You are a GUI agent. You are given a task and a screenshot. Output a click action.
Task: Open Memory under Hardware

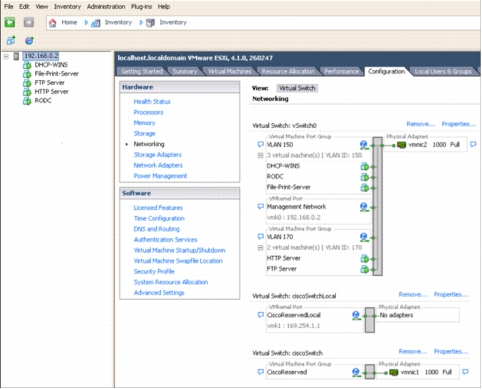pos(144,123)
